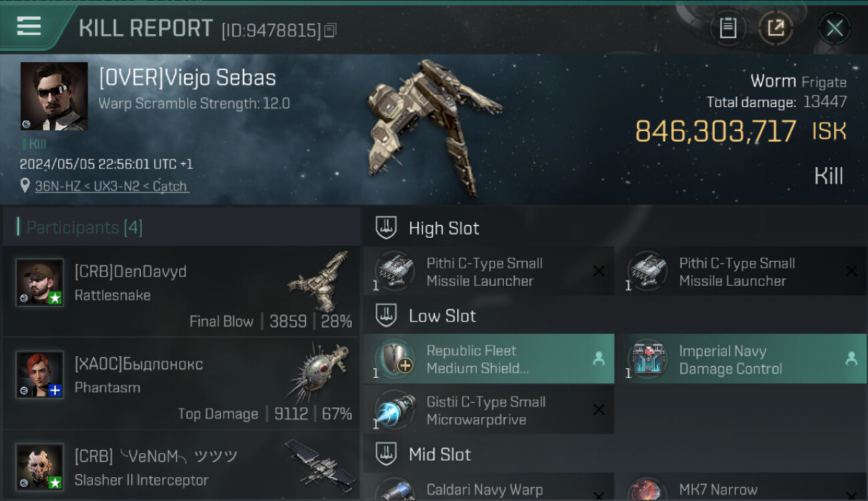
Task: Share the kill report externally
Action: 776,27
